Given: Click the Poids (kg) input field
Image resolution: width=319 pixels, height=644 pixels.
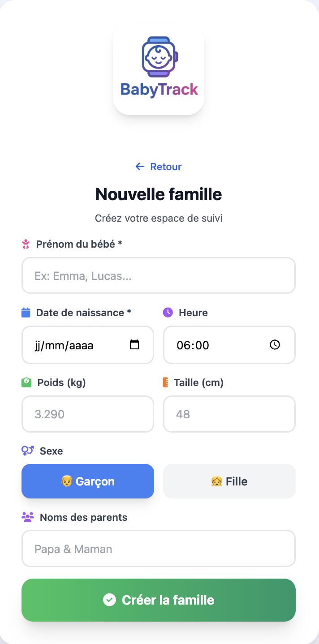Looking at the screenshot, I should click(88, 414).
